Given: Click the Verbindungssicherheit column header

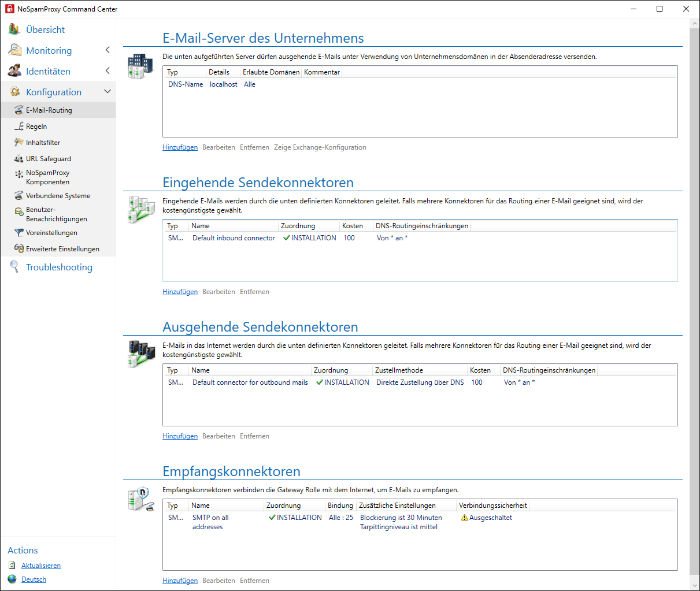Looking at the screenshot, I should tap(492, 505).
